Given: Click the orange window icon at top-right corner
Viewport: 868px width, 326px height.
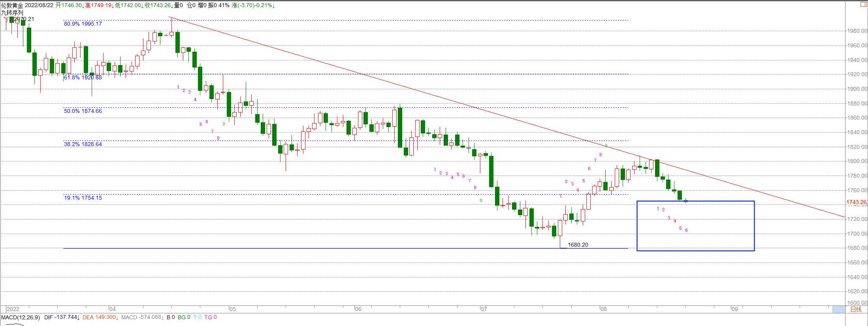Looking at the screenshot, I should click(x=863, y=4).
